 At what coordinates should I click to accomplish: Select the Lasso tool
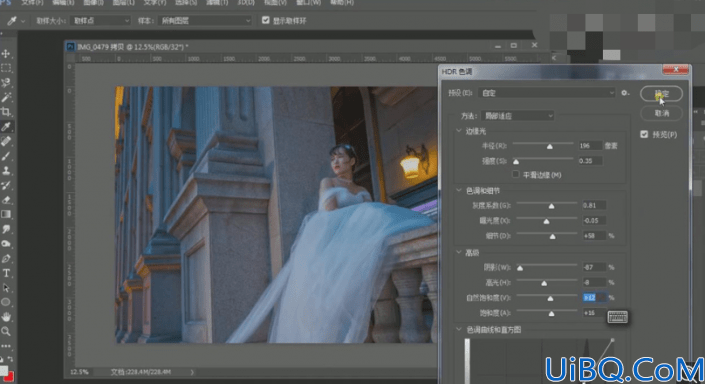point(6,83)
